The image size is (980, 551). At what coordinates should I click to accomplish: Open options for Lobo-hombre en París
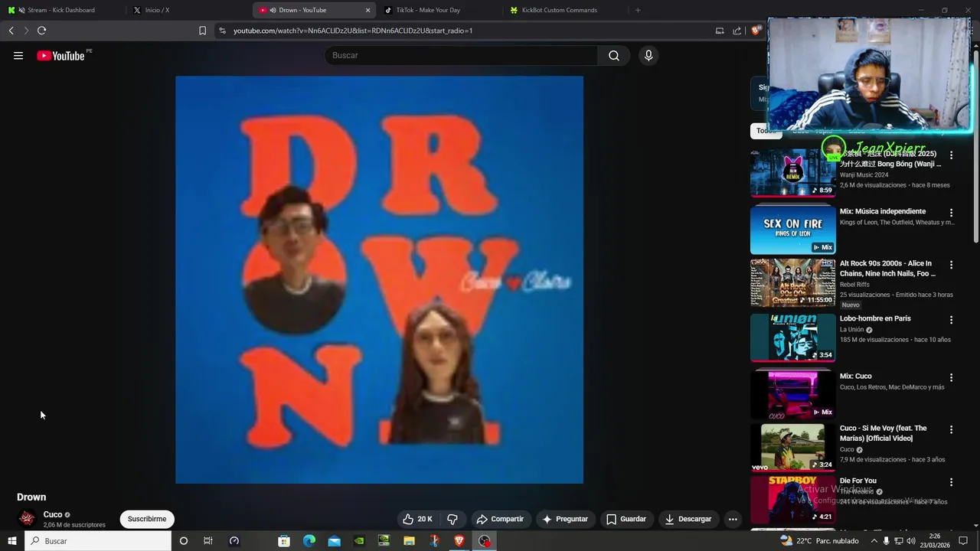(952, 320)
